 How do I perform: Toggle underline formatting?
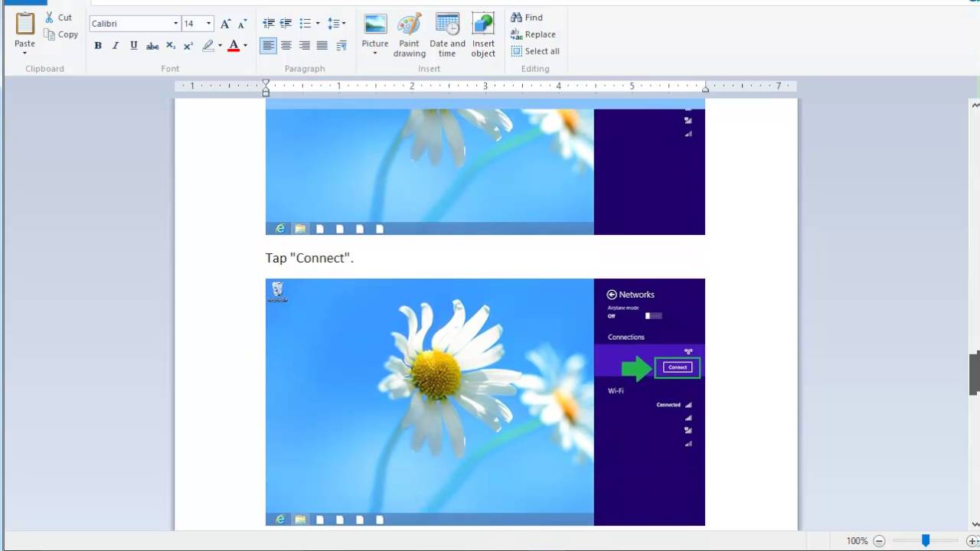(x=134, y=46)
